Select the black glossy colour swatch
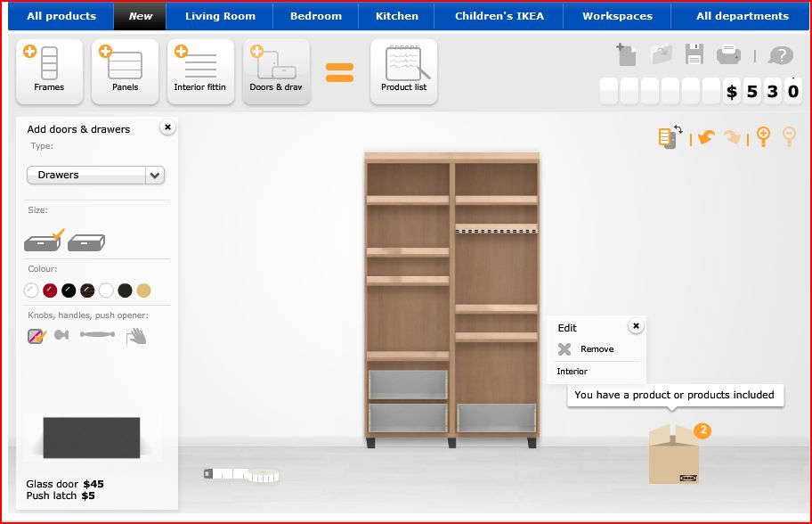The width and height of the screenshot is (812, 524). pos(69,291)
